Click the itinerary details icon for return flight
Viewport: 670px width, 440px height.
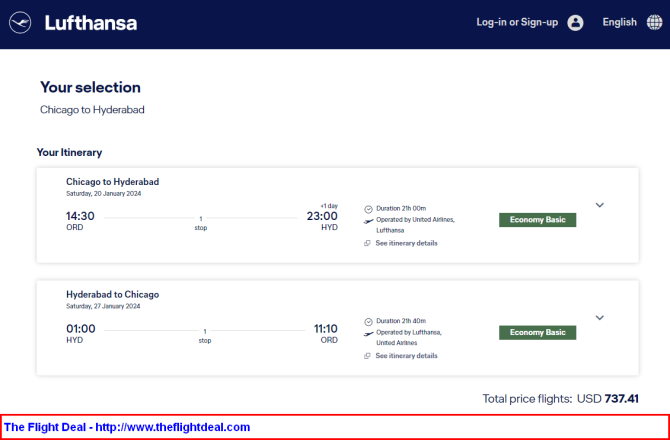(x=367, y=356)
